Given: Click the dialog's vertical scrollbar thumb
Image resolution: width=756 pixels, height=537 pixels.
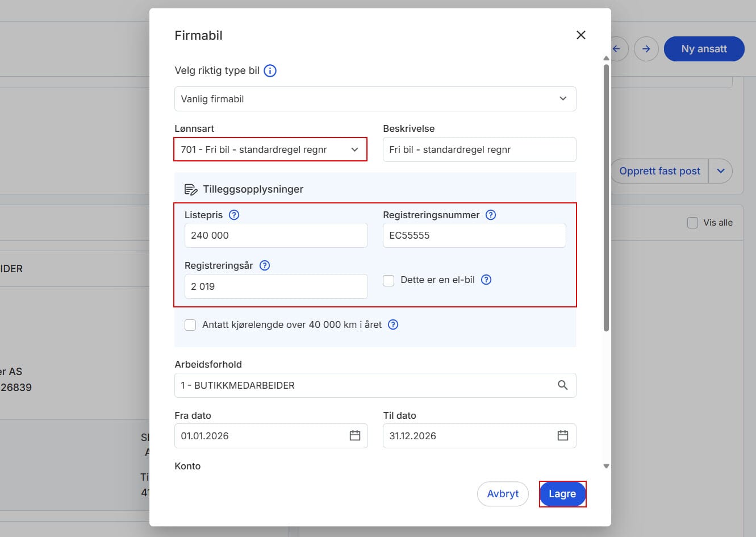Looking at the screenshot, I should click(606, 198).
